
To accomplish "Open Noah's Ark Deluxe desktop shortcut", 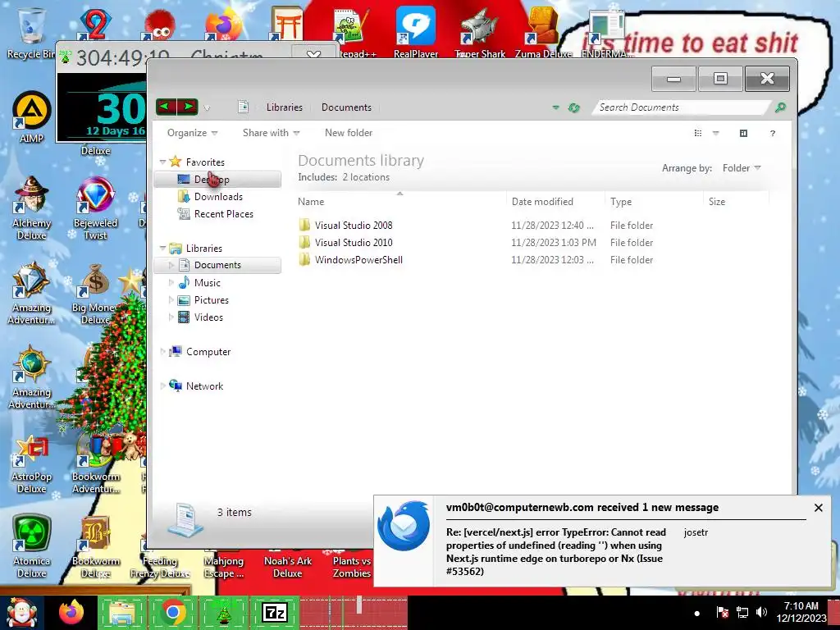I will pyautogui.click(x=288, y=567).
